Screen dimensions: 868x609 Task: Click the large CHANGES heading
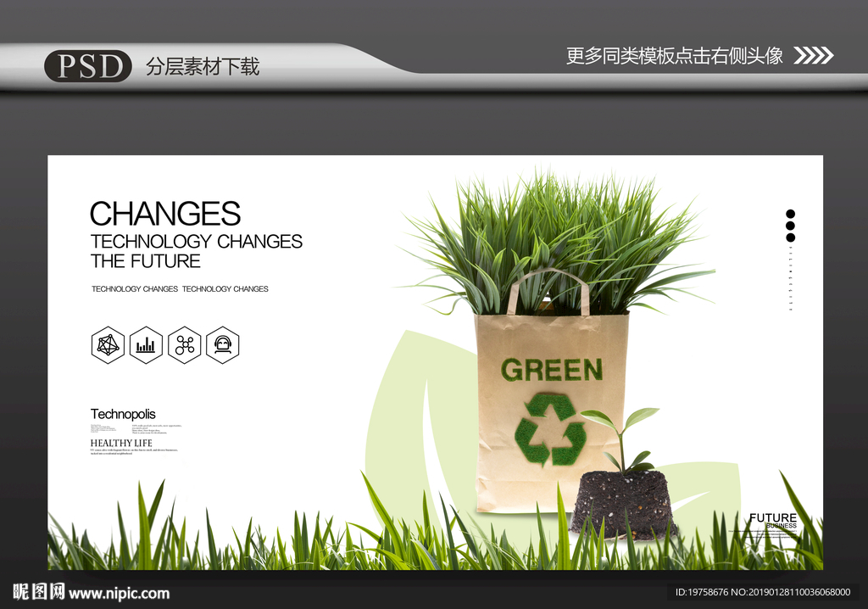pos(165,214)
